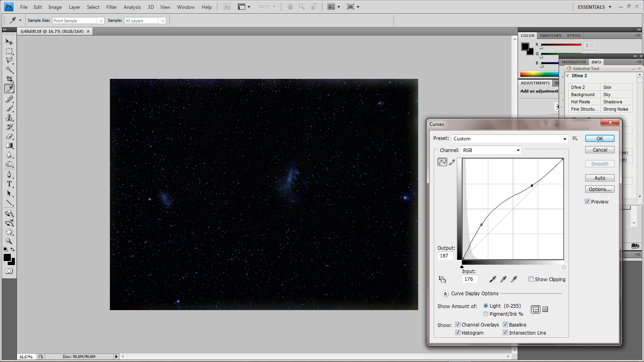Screen dimensions: 644x362
Task: Activate the on-image adjustment hand tool
Action: pos(442,279)
